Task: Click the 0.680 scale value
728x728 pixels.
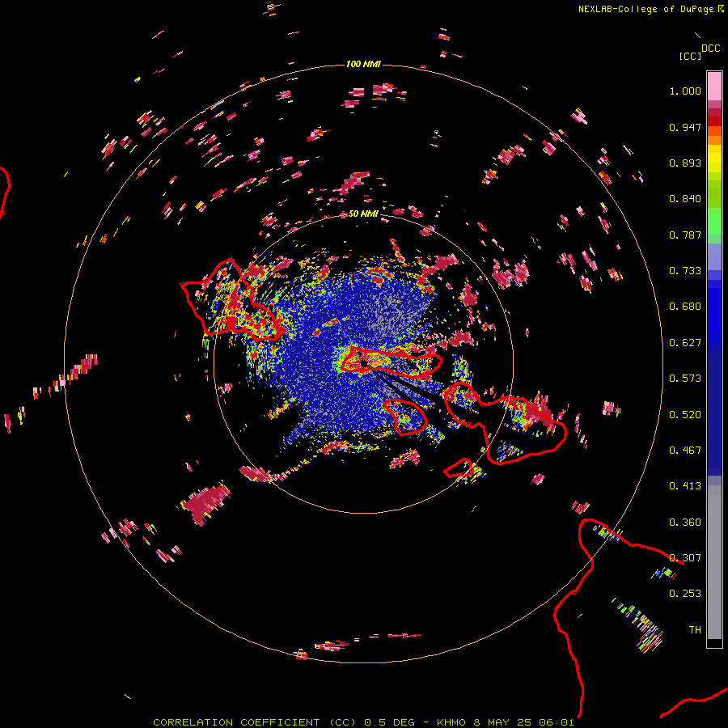Action: tap(685, 307)
